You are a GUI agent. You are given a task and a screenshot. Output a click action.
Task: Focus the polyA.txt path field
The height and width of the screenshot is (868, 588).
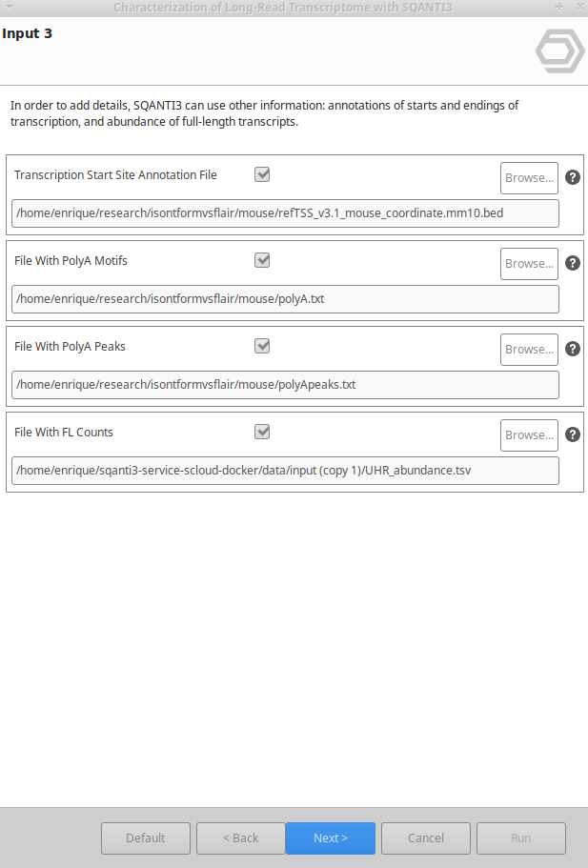tap(285, 299)
